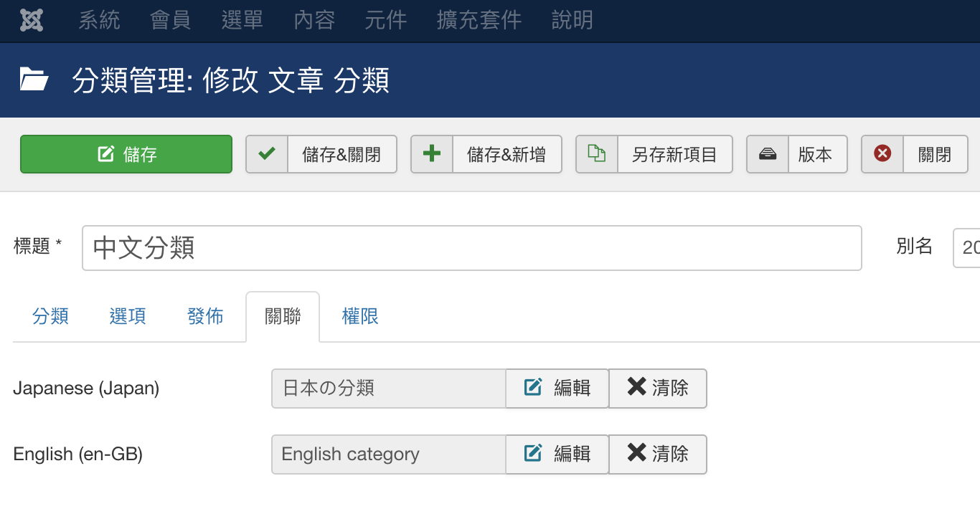Open the 會員 users menu

[170, 20]
